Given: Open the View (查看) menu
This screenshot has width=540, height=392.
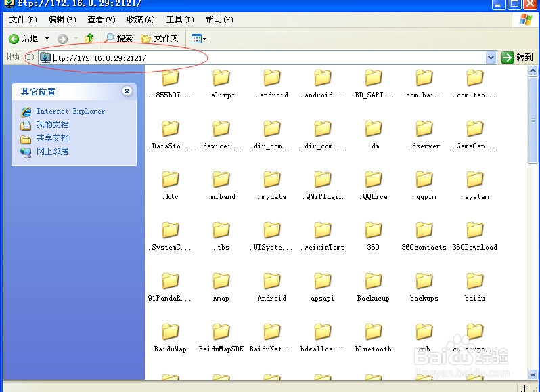Looking at the screenshot, I should coord(102,20).
